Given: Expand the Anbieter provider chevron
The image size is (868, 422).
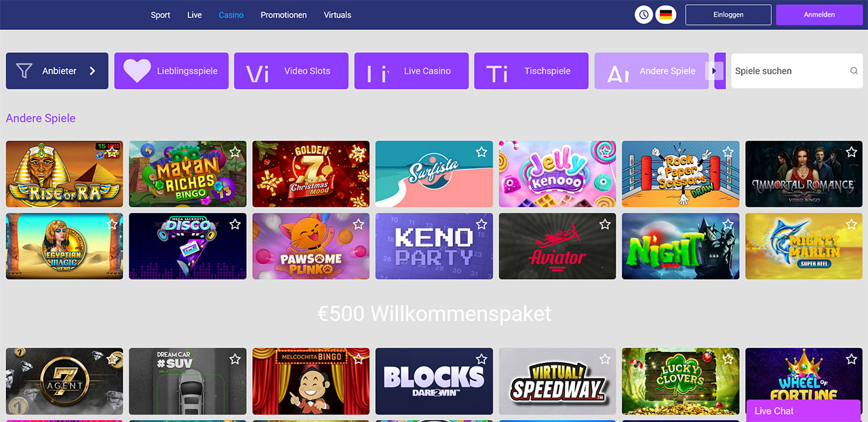Looking at the screenshot, I should [92, 71].
